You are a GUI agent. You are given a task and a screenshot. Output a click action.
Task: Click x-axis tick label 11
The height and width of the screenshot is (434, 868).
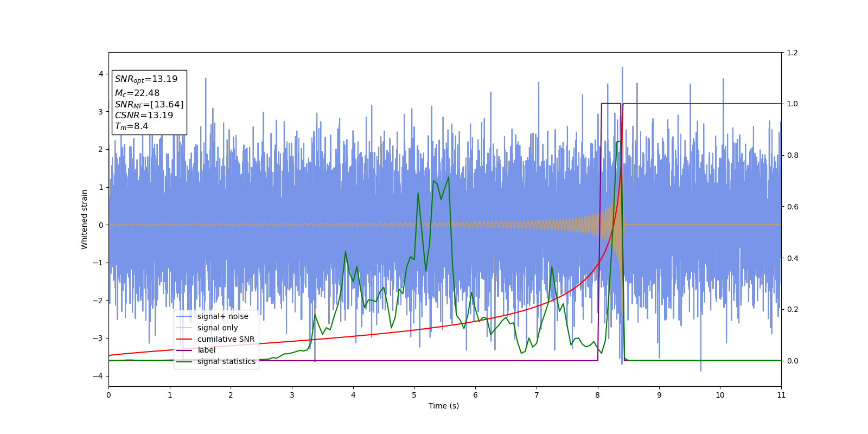click(781, 395)
